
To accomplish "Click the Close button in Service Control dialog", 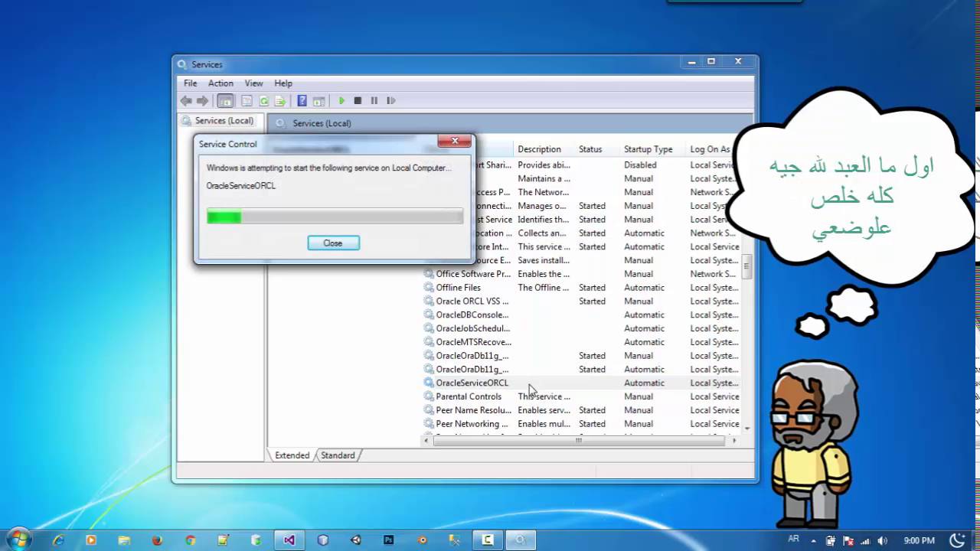I will click(x=333, y=243).
